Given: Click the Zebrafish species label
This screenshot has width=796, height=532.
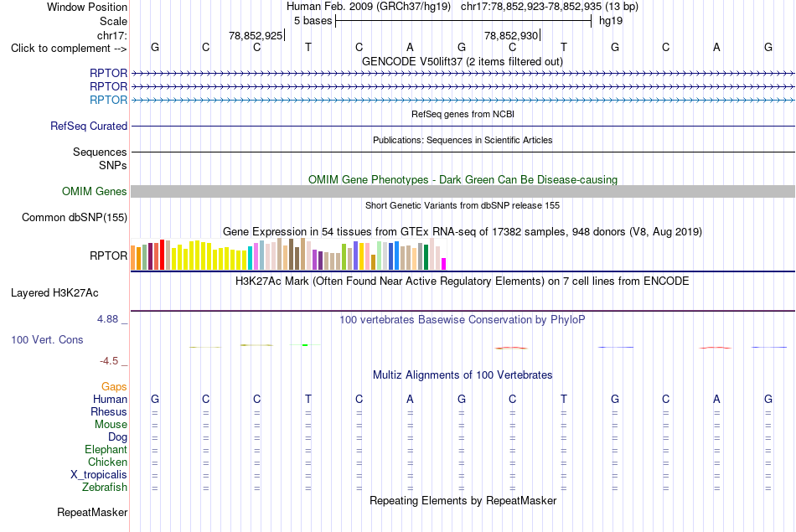Looking at the screenshot, I should tap(105, 487).
